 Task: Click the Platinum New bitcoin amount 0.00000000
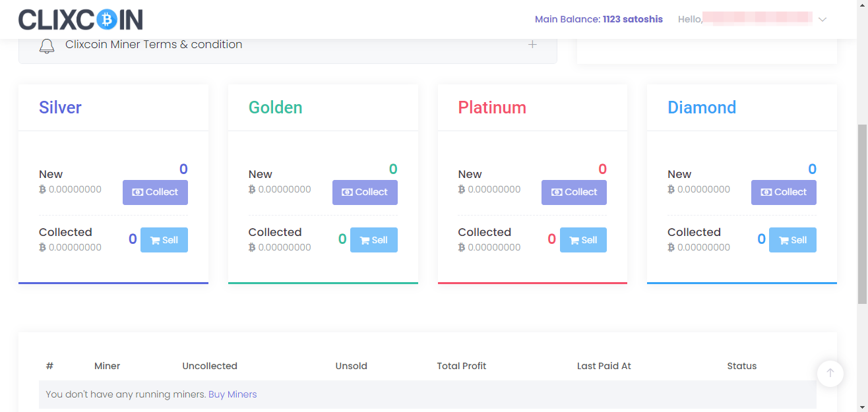(489, 189)
